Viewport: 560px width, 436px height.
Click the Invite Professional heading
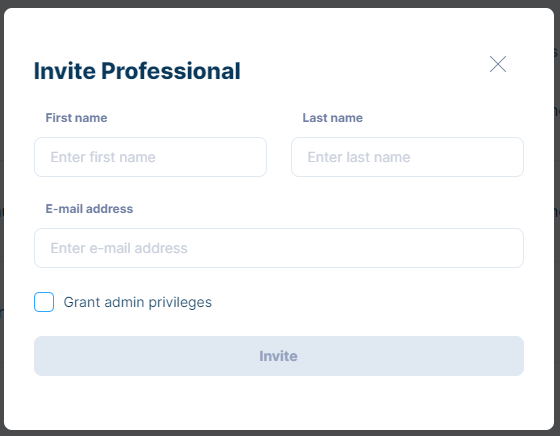coord(137,71)
